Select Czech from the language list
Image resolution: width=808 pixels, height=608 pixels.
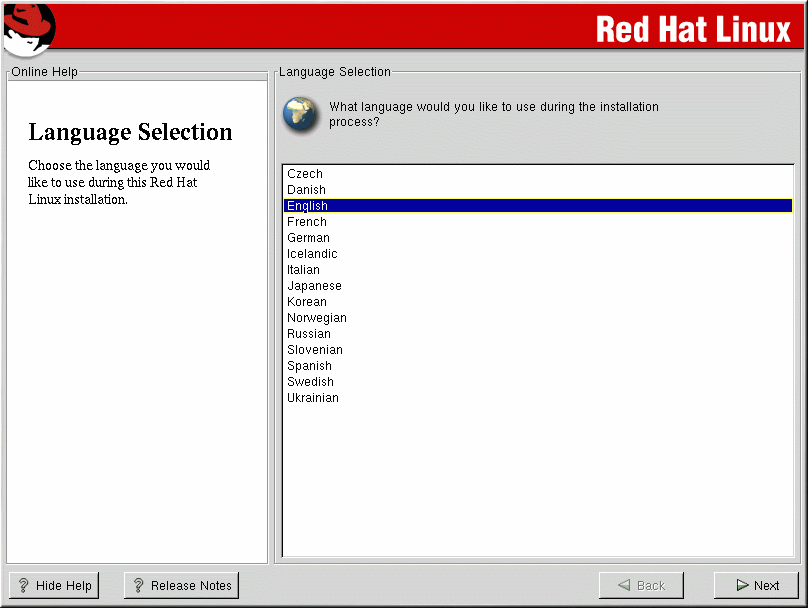pos(305,174)
